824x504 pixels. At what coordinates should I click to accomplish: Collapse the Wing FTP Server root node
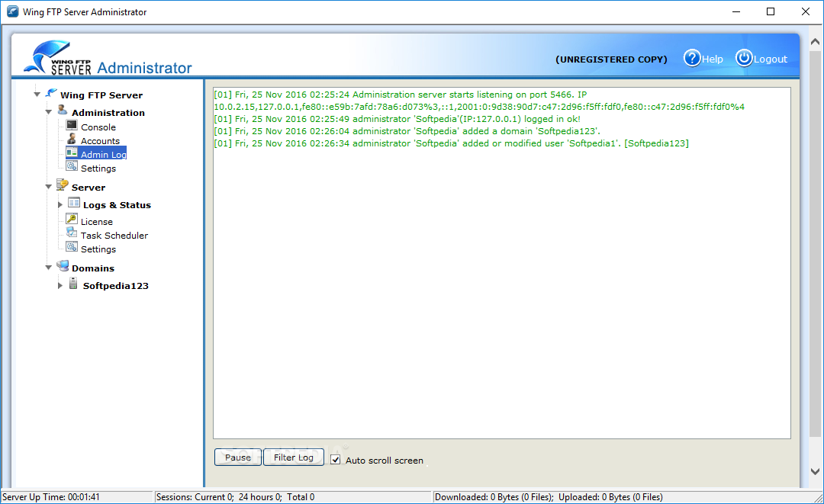37,95
